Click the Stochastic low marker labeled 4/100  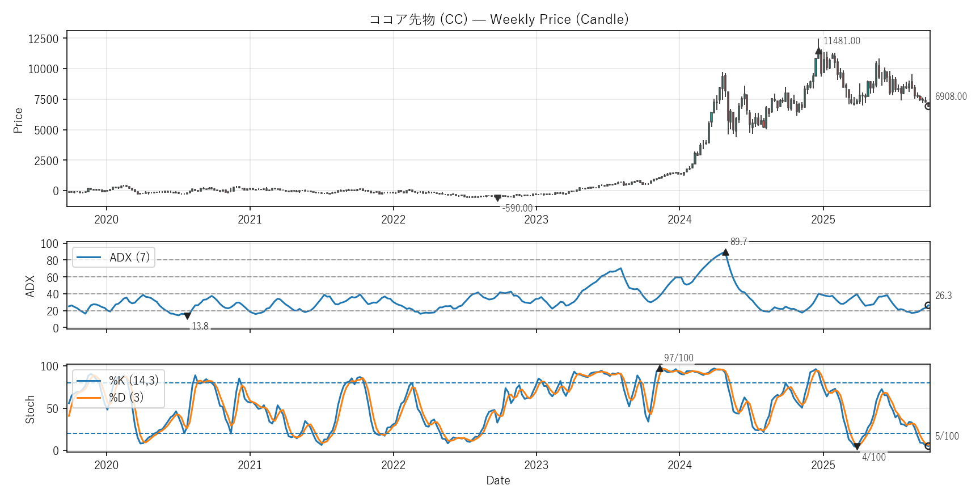tap(857, 446)
